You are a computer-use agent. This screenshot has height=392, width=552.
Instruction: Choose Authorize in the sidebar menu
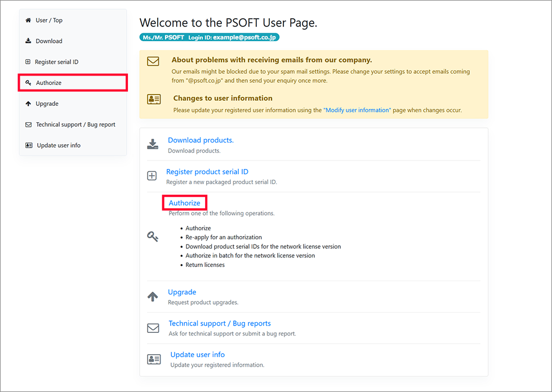coord(49,83)
